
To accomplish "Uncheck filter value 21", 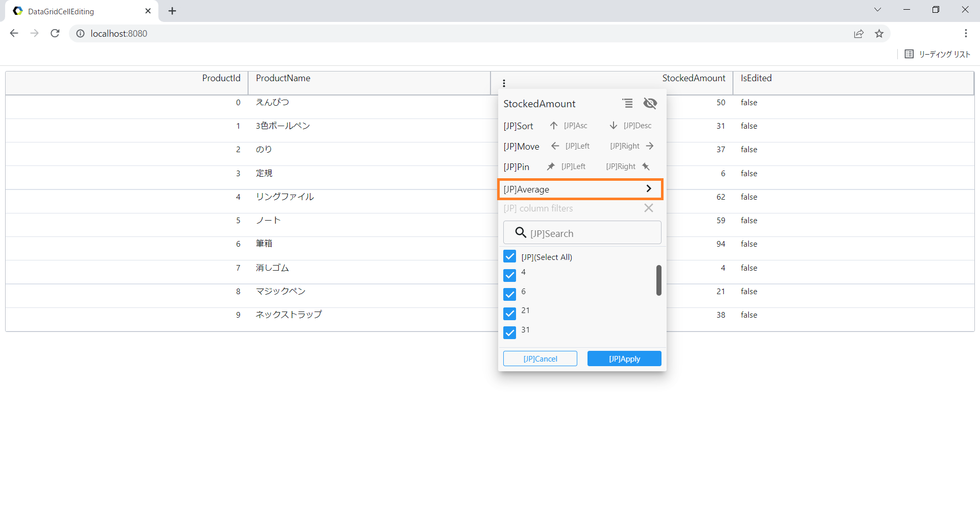I will pos(510,314).
